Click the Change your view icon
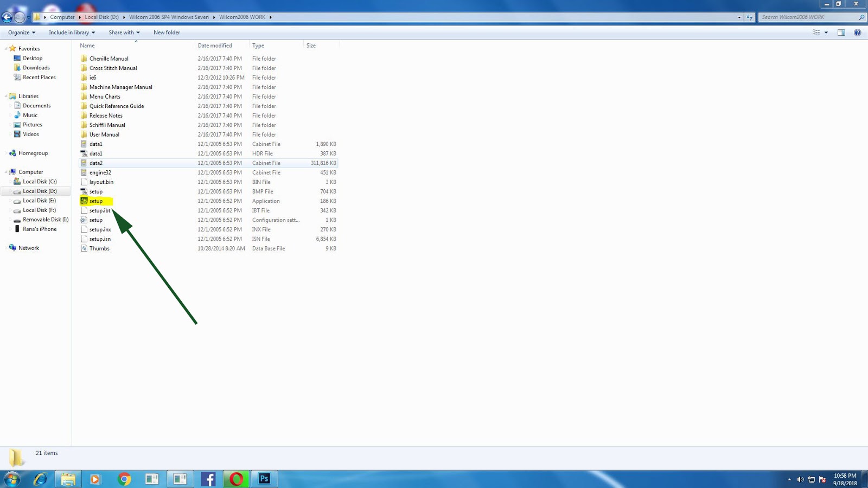868x488 pixels. point(816,33)
